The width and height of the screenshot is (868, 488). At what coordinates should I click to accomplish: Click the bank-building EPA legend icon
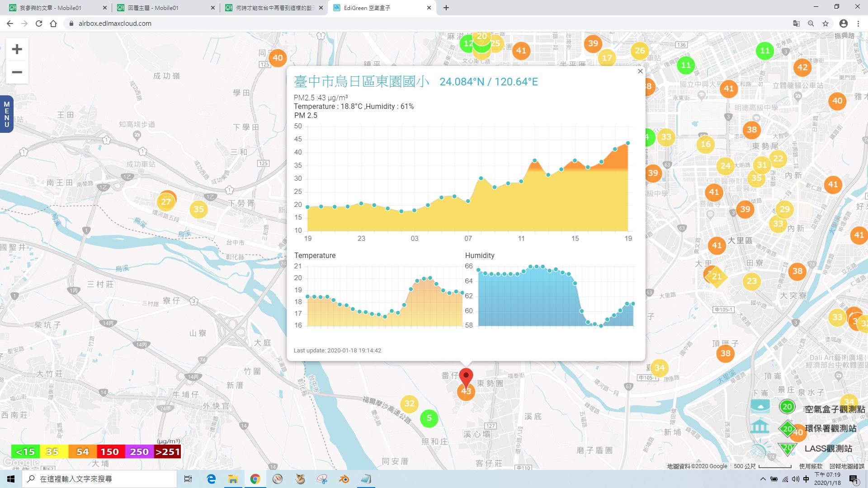(x=759, y=426)
